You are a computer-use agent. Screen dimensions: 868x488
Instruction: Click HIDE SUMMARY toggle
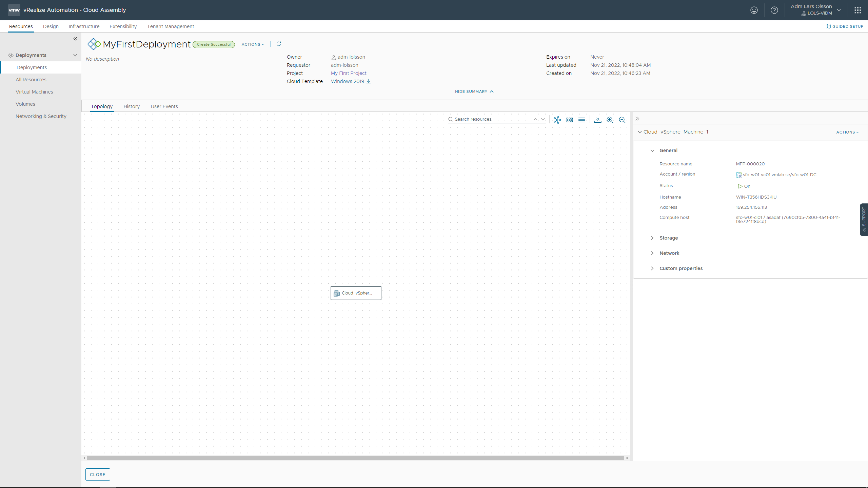[x=474, y=91]
